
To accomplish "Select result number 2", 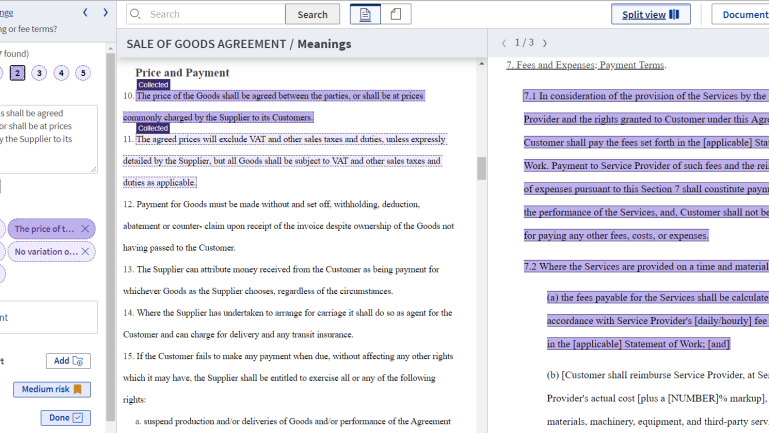I will 18,73.
